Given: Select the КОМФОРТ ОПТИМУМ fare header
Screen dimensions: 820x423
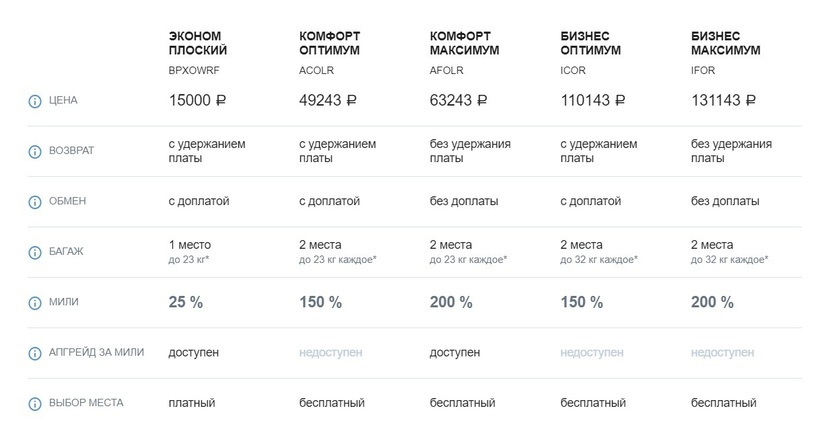Looking at the screenshot, I should click(329, 43).
